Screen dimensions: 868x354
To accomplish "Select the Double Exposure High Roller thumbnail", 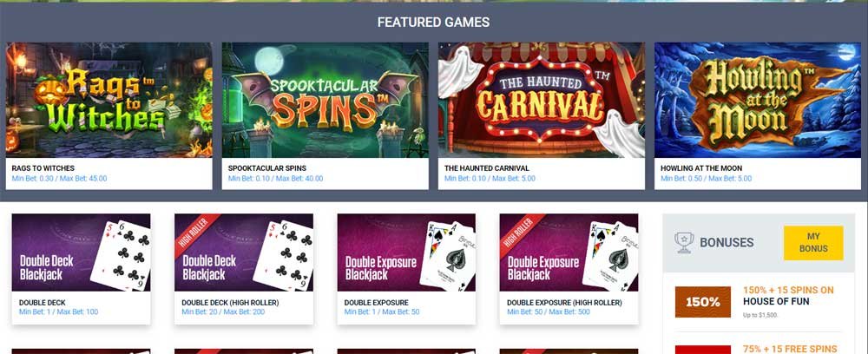I will click(x=569, y=252).
